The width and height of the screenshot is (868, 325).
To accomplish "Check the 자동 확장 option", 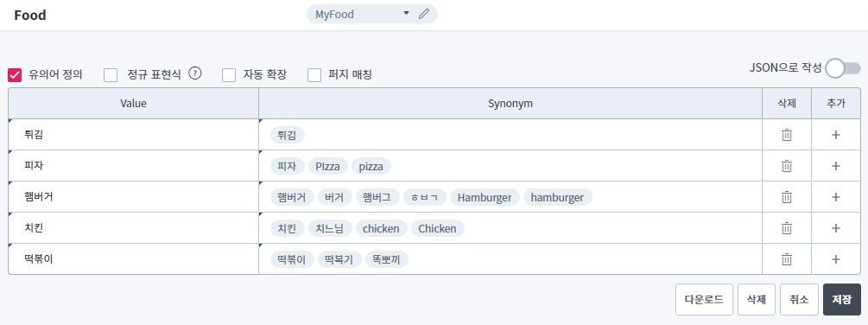I will [229, 74].
